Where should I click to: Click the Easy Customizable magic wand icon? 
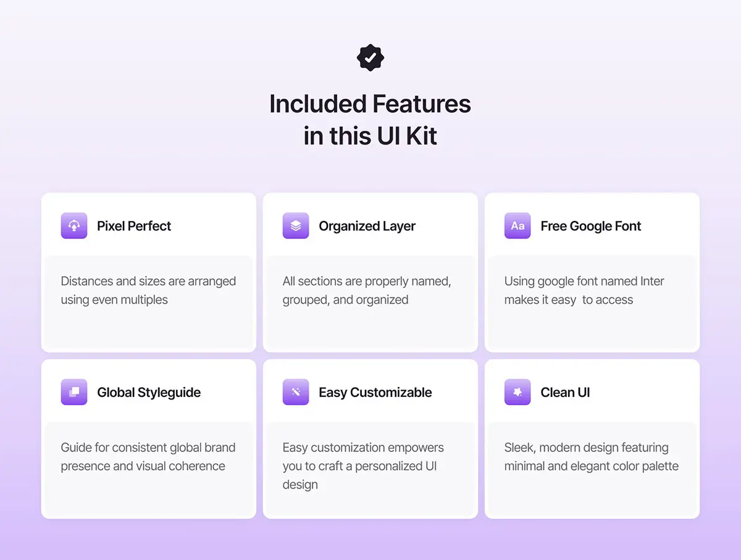[x=296, y=392]
